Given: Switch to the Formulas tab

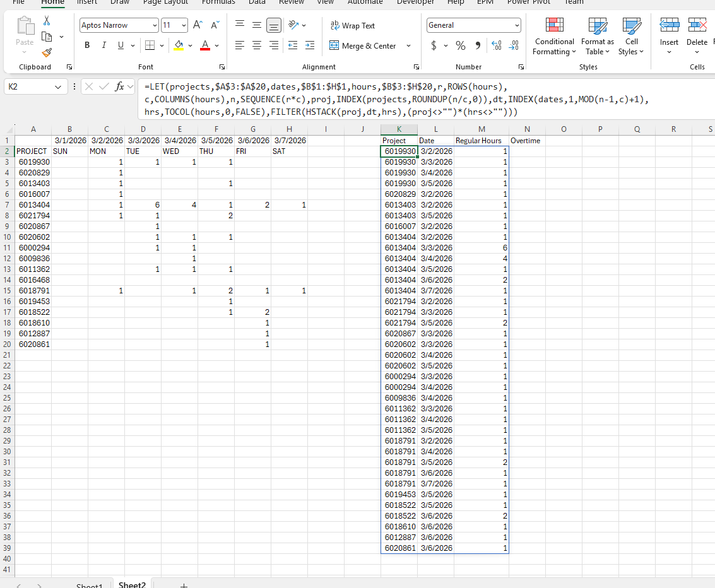Looking at the screenshot, I should (218, 2).
